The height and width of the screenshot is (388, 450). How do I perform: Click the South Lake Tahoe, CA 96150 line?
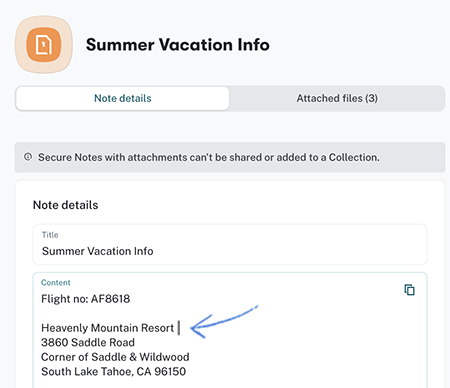click(113, 371)
